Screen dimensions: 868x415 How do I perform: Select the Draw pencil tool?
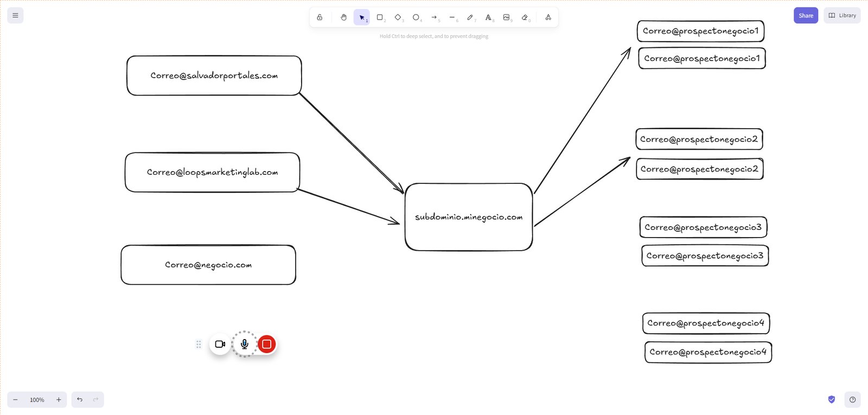pyautogui.click(x=470, y=17)
